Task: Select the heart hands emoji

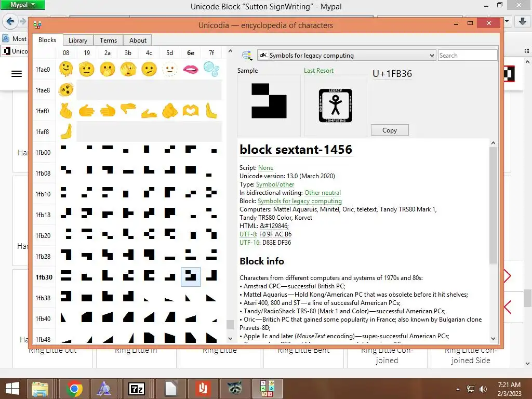Action: click(x=190, y=111)
